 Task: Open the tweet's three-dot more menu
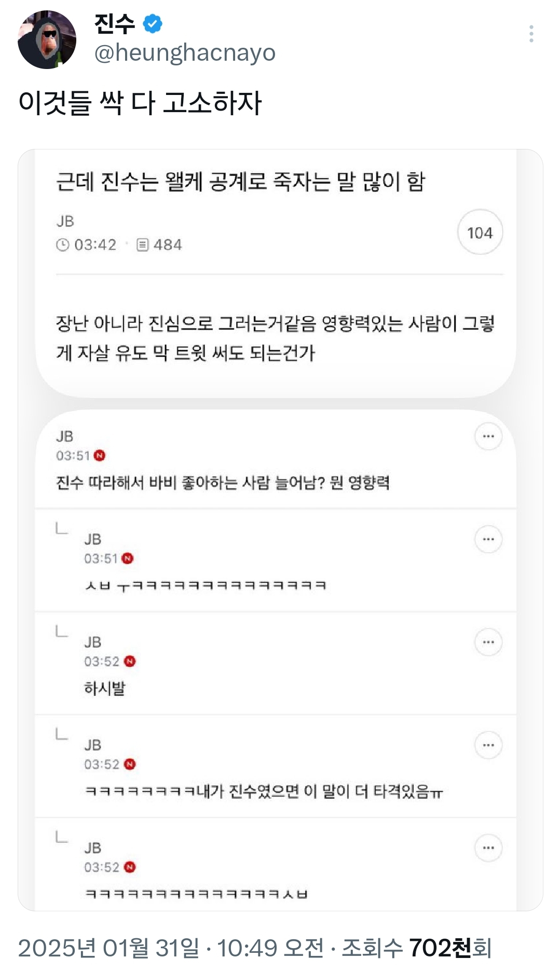(x=531, y=34)
